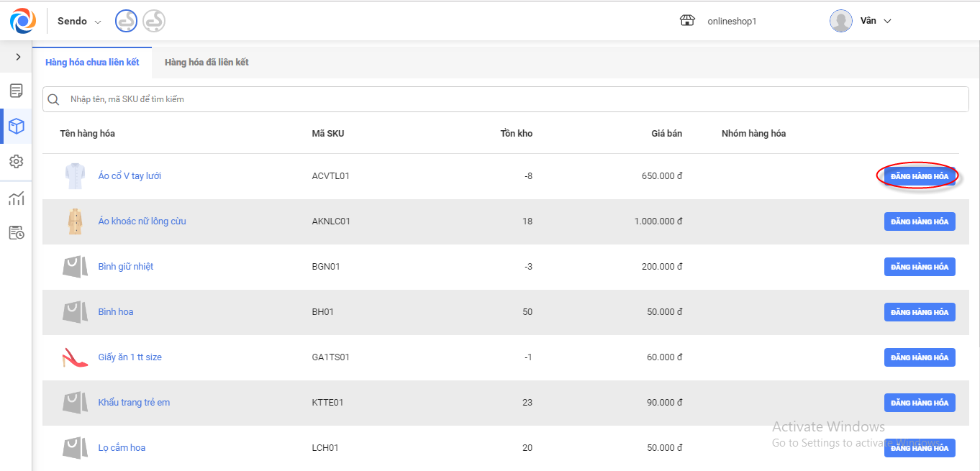Click the calendar clock icon in sidebar

pyautogui.click(x=16, y=232)
